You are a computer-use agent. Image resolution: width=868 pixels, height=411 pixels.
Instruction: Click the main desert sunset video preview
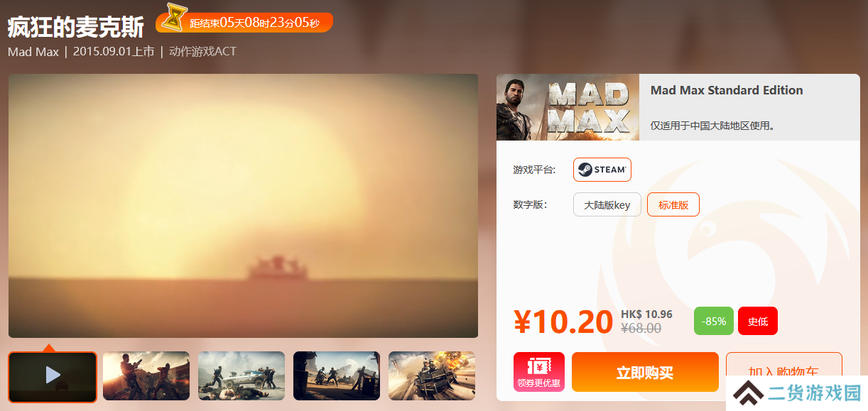pyautogui.click(x=243, y=206)
